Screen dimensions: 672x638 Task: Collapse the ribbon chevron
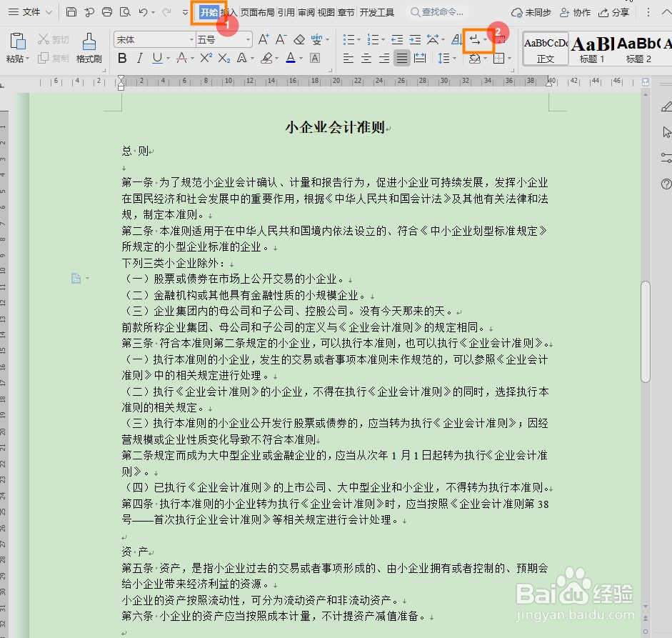coord(666,12)
